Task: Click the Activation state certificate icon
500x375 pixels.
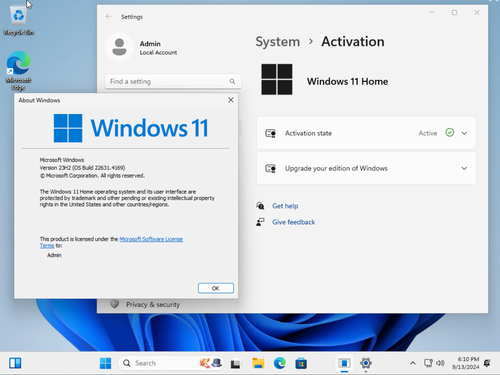Action: tap(270, 133)
